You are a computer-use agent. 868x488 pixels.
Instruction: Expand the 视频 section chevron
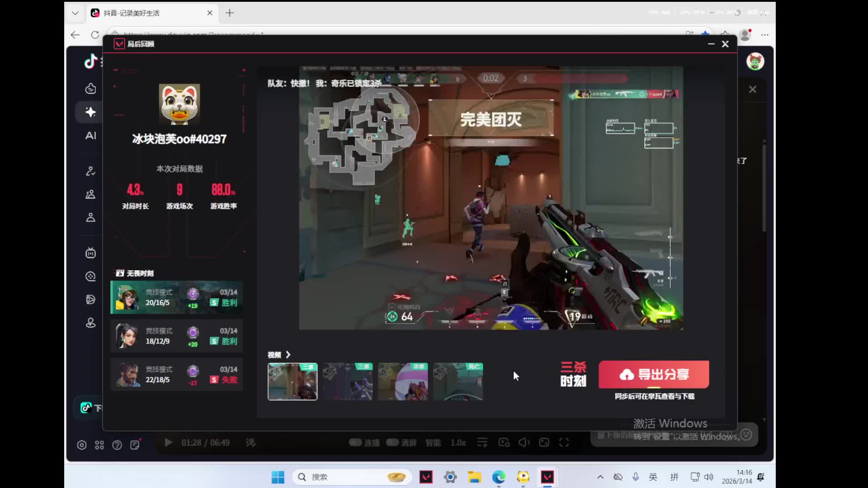click(288, 355)
